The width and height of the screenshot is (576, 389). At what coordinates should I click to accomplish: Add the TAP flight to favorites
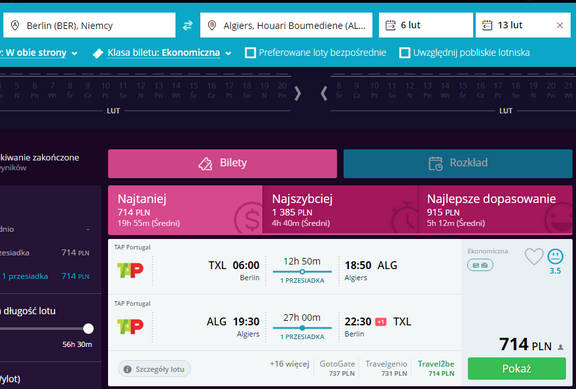tap(534, 256)
